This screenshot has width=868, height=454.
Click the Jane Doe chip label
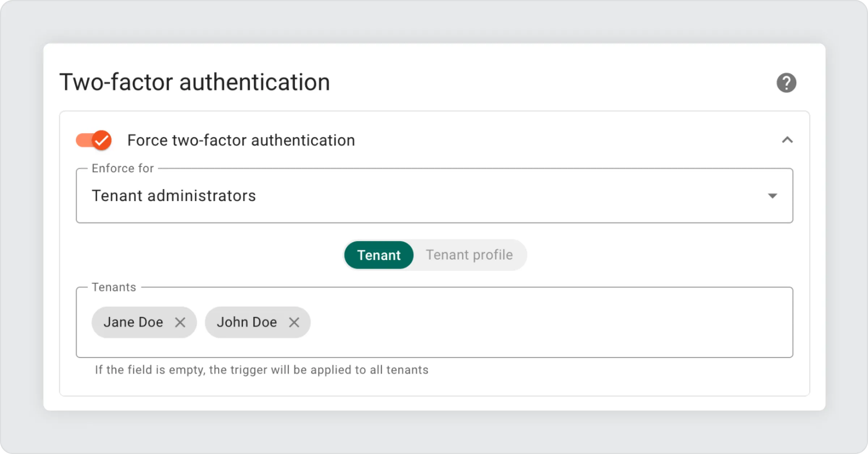point(133,322)
